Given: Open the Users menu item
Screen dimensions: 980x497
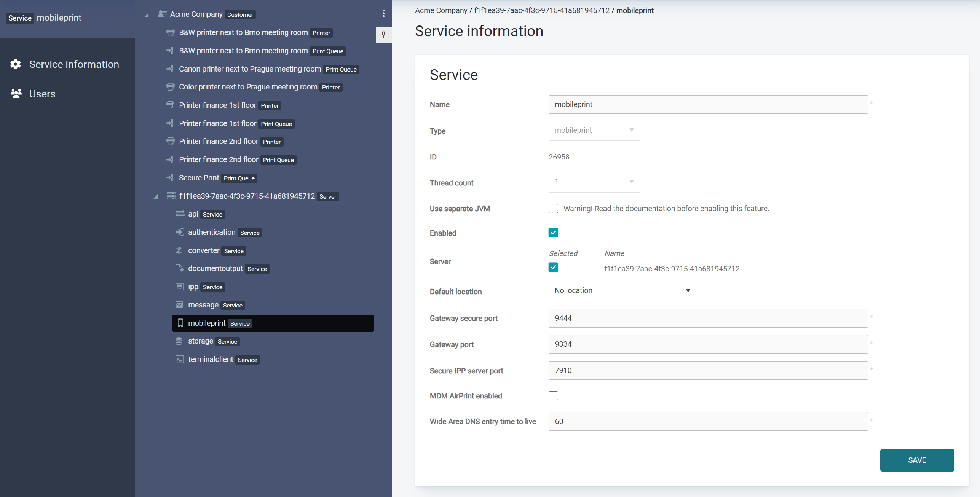Looking at the screenshot, I should (x=42, y=94).
